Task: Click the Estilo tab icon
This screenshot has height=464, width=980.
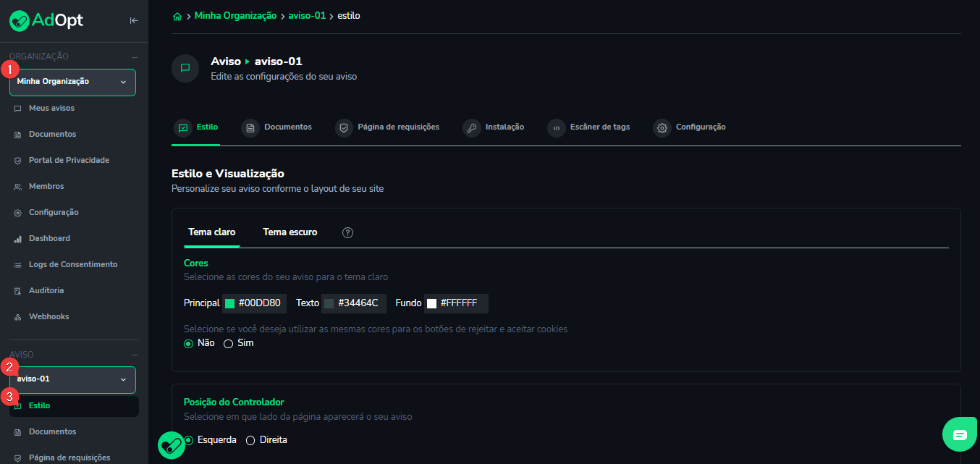Action: [x=183, y=127]
